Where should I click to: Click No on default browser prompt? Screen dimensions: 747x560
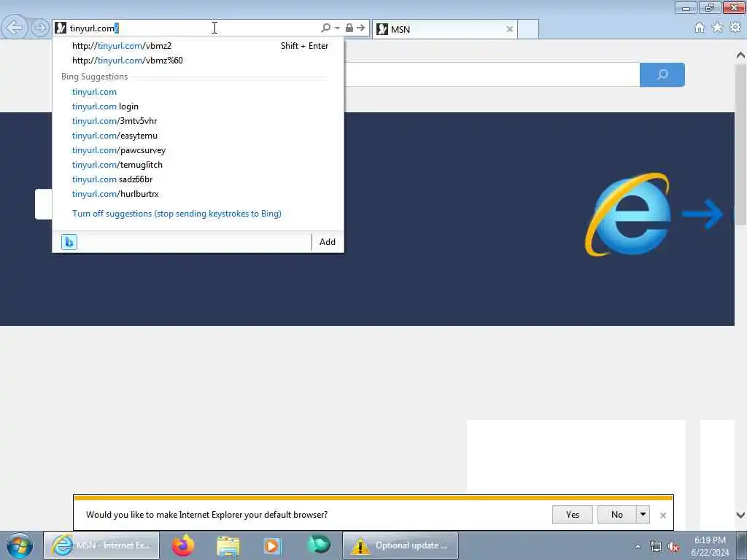point(617,515)
